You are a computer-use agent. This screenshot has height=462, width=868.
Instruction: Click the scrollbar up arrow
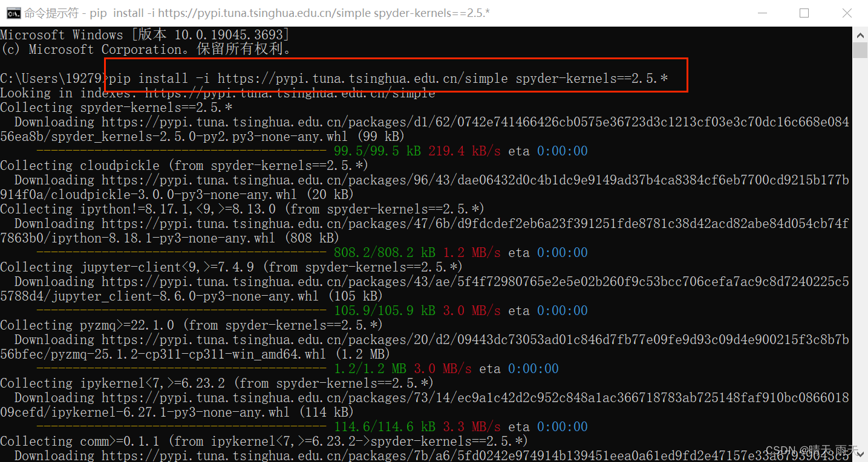tap(860, 34)
